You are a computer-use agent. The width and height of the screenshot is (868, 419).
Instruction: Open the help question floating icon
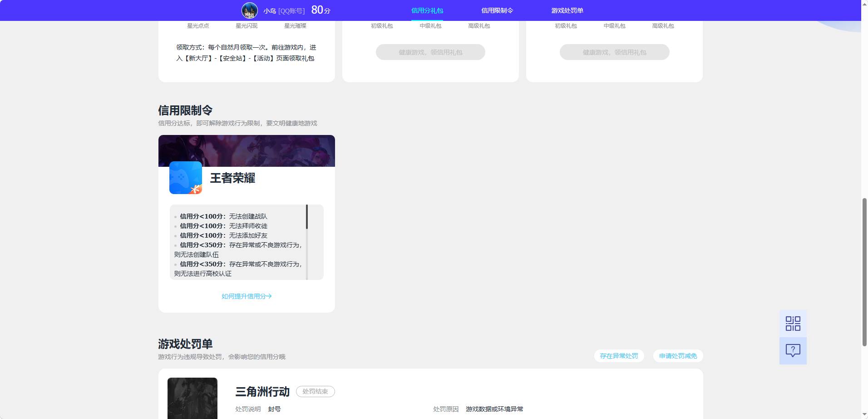(793, 351)
